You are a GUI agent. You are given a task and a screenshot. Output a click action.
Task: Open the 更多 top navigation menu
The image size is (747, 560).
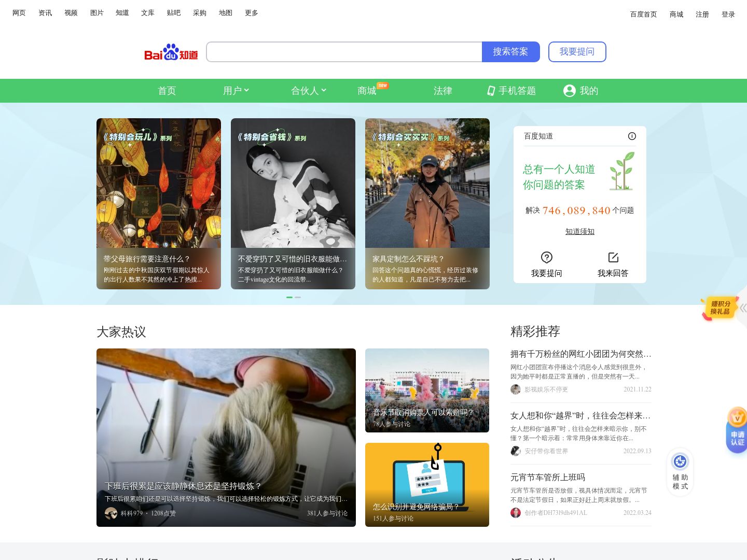point(252,13)
